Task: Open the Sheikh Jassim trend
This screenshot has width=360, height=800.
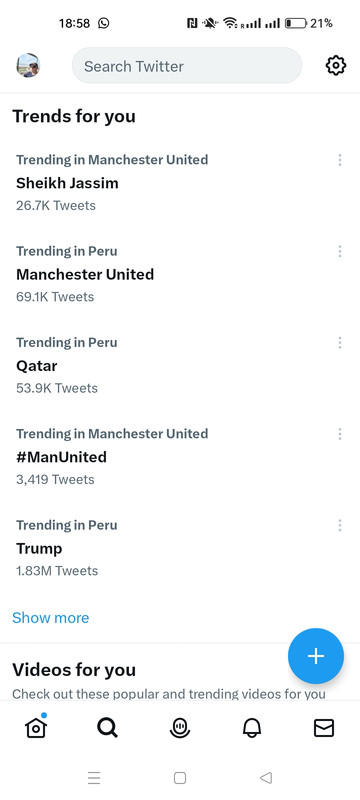Action: click(x=67, y=183)
